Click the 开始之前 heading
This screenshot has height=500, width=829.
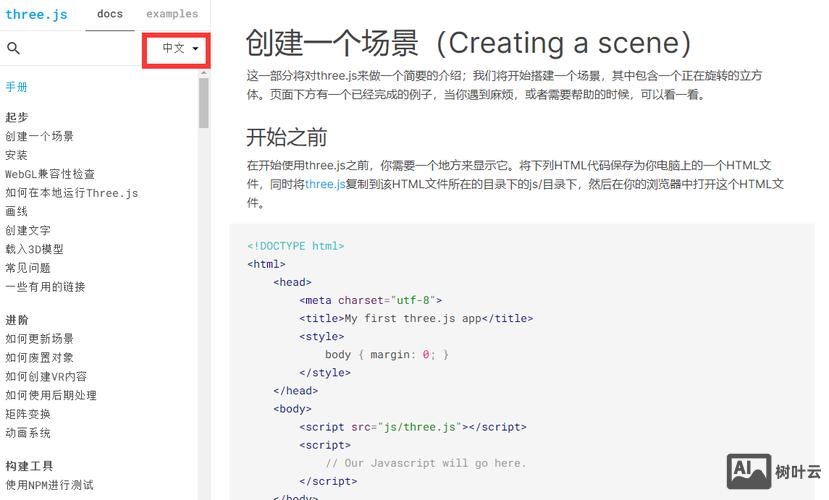(x=287, y=137)
